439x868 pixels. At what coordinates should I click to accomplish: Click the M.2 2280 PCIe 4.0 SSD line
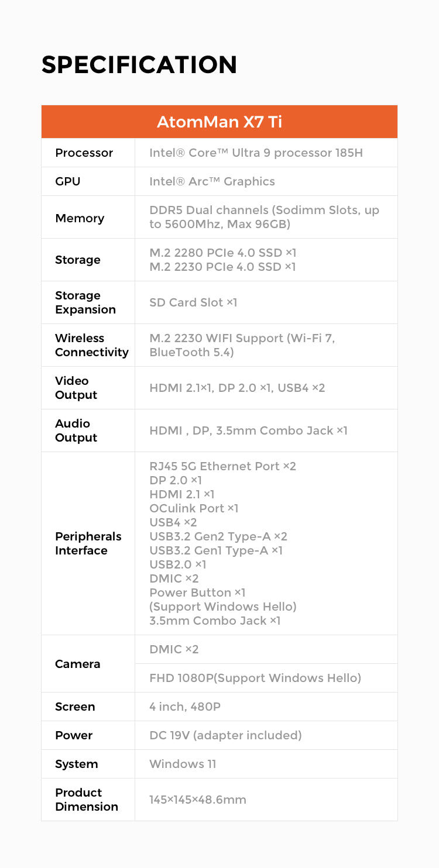pos(222,253)
